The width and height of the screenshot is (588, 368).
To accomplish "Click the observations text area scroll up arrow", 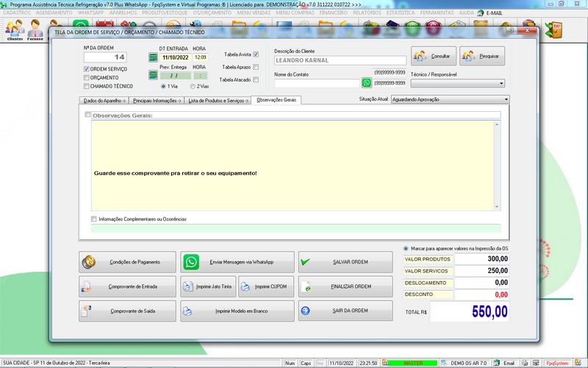I will 498,124.
